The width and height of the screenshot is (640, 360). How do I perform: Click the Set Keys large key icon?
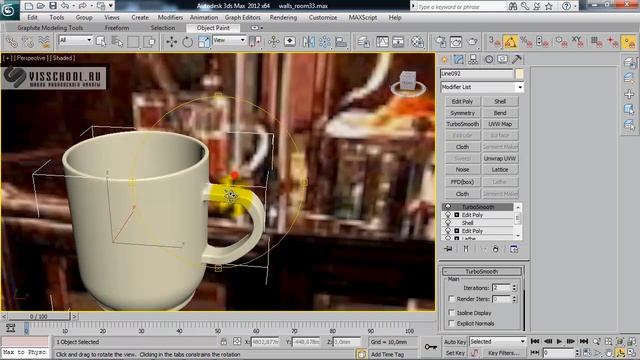(x=431, y=347)
